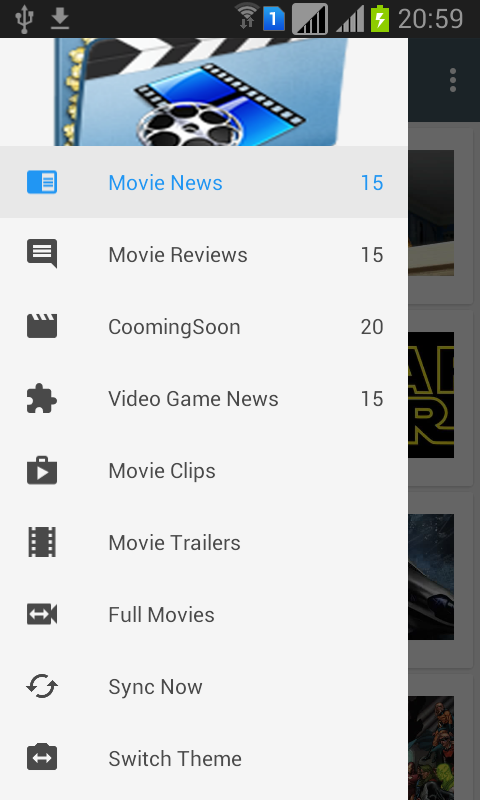The width and height of the screenshot is (480, 800).
Task: Click the Switch Theme briefcase icon
Action: (x=42, y=758)
